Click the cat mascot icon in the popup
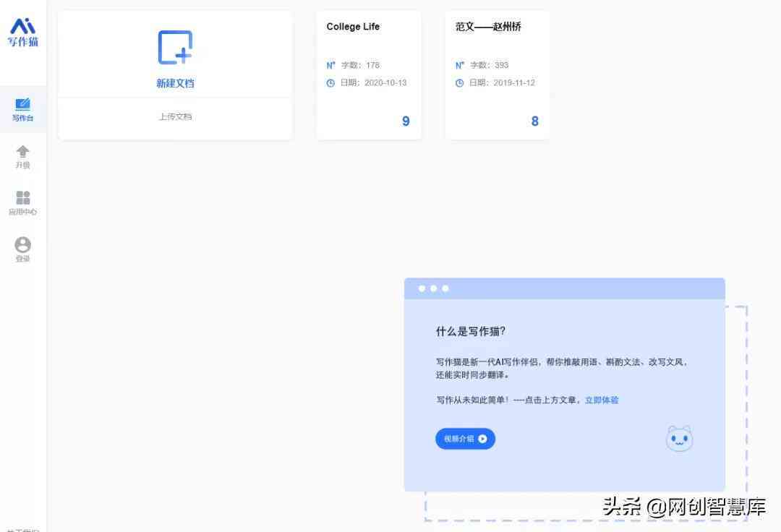The height and width of the screenshot is (532, 781). (x=678, y=438)
